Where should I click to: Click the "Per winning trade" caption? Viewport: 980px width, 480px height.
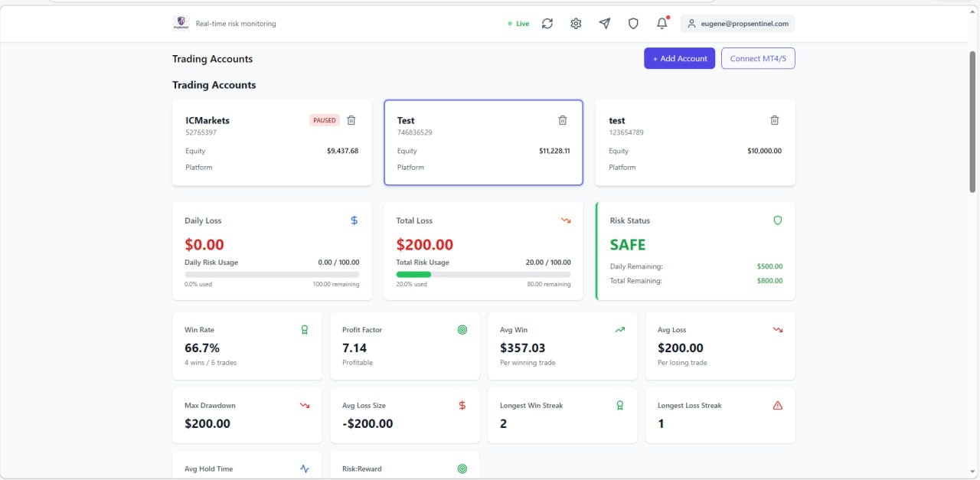click(528, 362)
